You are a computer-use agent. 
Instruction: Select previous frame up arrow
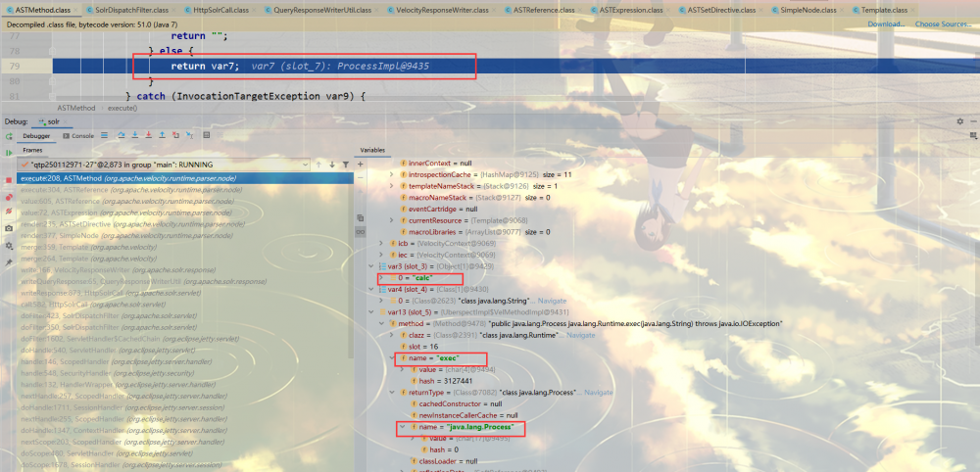tap(318, 165)
